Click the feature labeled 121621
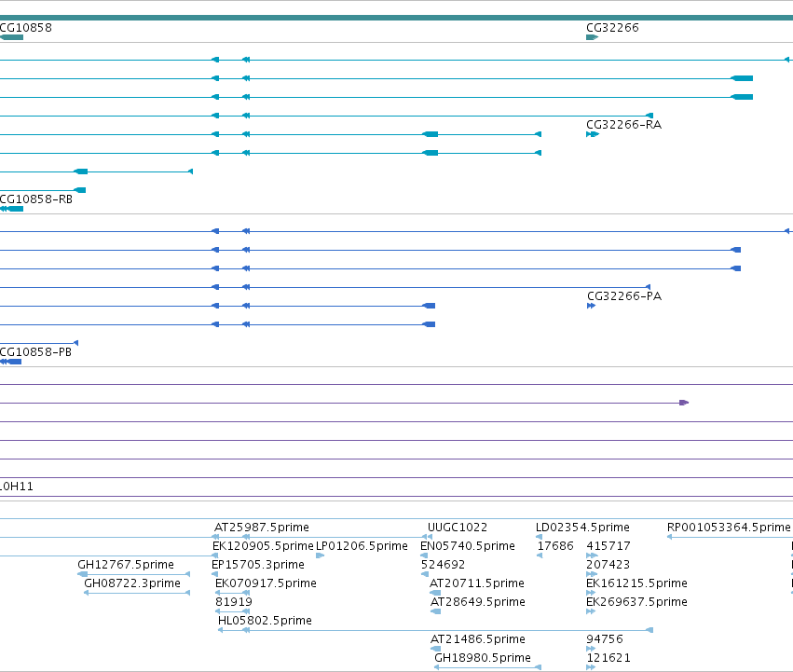The height and width of the screenshot is (672, 793). pos(608,658)
